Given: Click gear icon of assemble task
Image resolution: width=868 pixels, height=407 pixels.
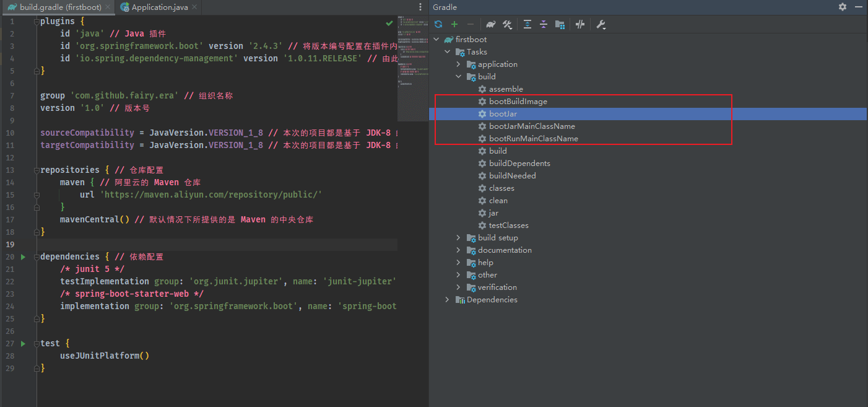Looking at the screenshot, I should click(x=483, y=89).
